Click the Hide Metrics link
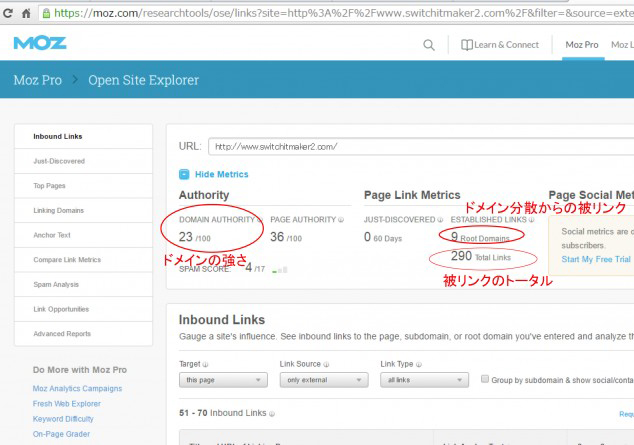 pyautogui.click(x=222, y=174)
